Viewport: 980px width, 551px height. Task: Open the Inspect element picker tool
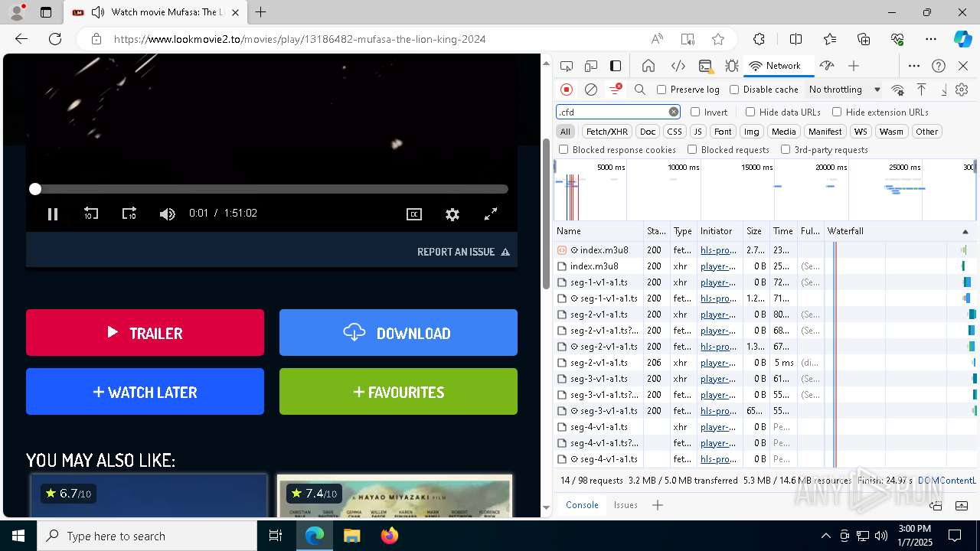567,66
